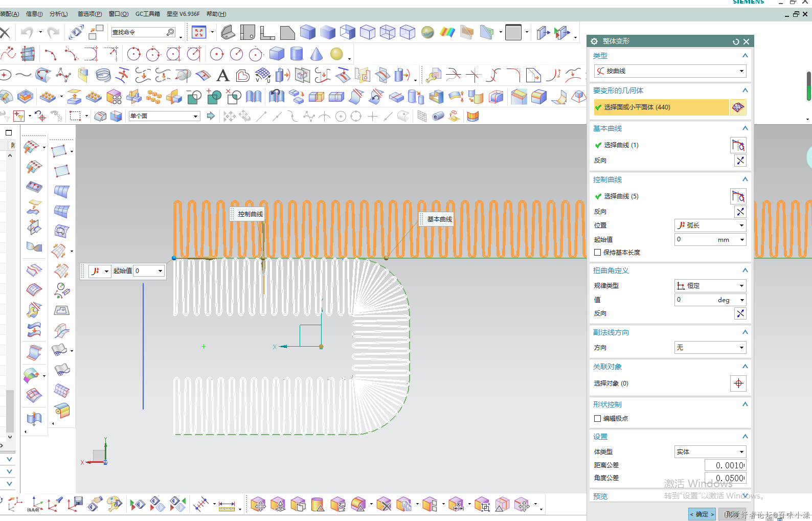Open the floating 起始值 value dropdown
The height and width of the screenshot is (521, 812).
point(160,271)
